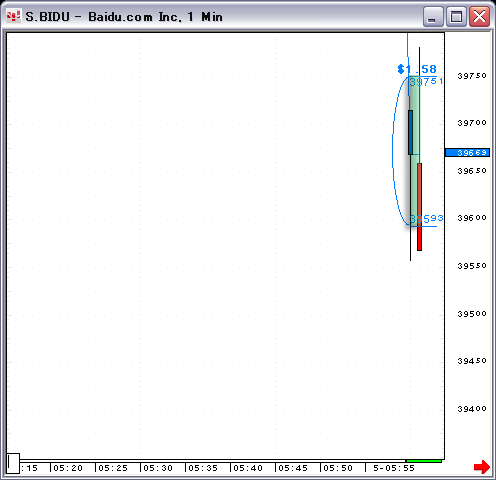Click the small box at bottom-left of time axis
This screenshot has width=496, height=480.
point(13,463)
